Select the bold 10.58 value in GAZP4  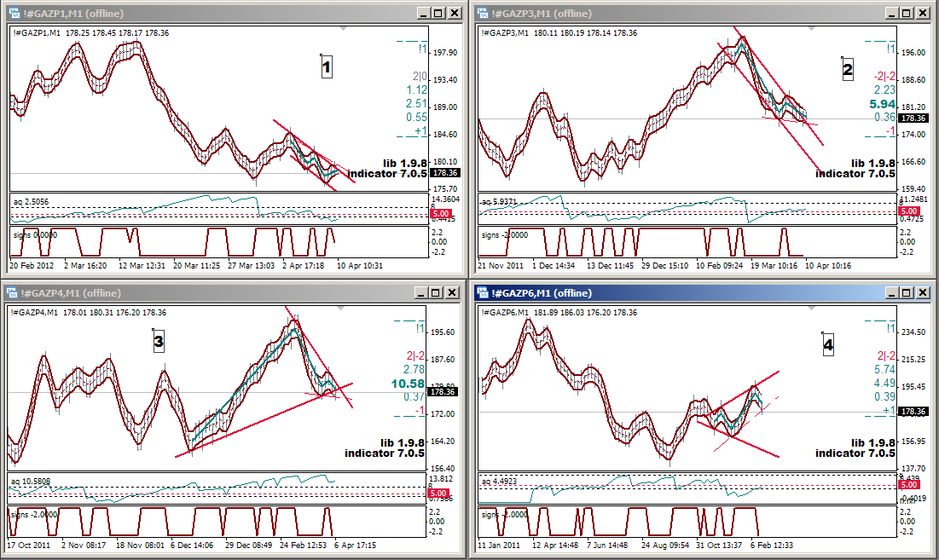[x=409, y=384]
